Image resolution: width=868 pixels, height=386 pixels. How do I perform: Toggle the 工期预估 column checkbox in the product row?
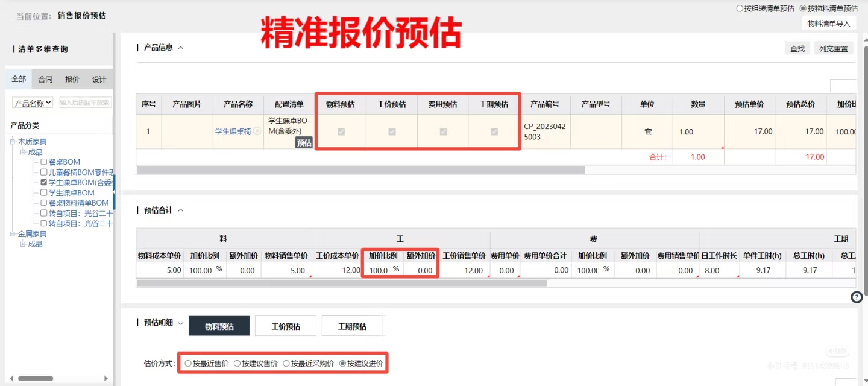pyautogui.click(x=494, y=131)
